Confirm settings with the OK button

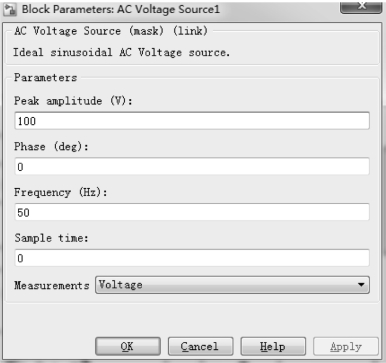(128, 347)
